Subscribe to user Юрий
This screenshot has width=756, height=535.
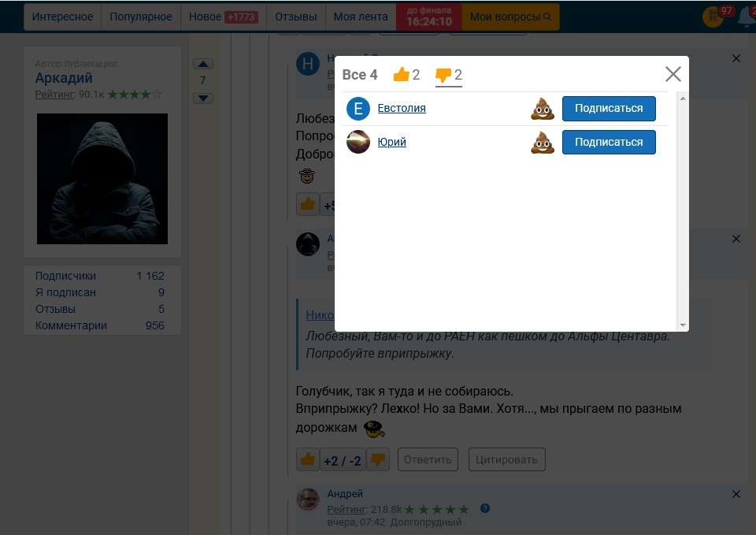tap(608, 143)
